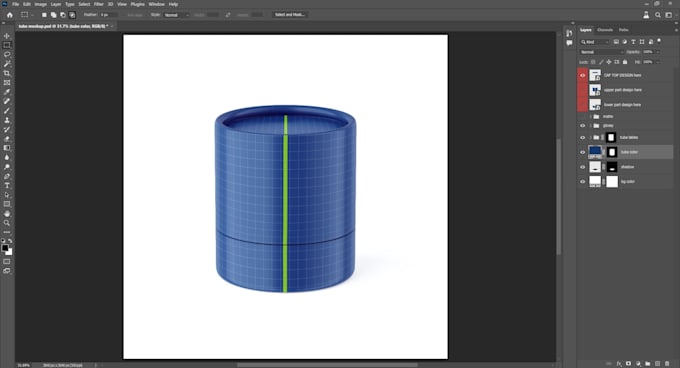Click the foreground color swatch
This screenshot has width=680, height=368.
coord(5,248)
